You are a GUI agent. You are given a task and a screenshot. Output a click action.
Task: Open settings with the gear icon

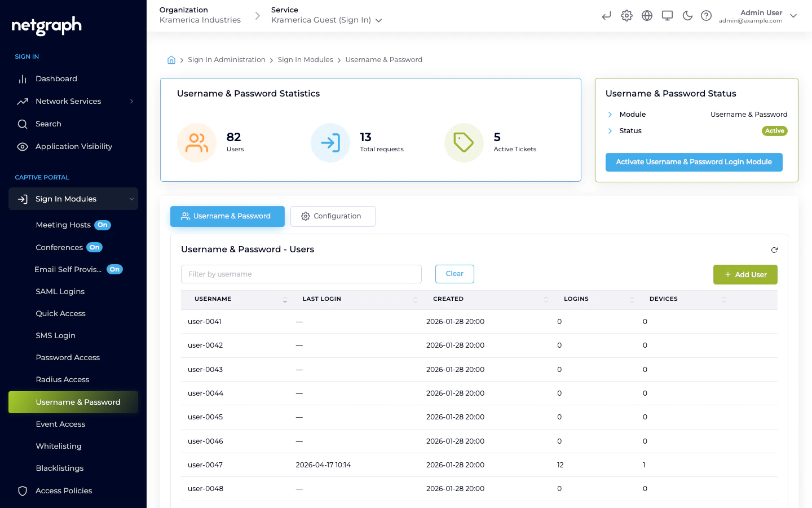(x=626, y=16)
